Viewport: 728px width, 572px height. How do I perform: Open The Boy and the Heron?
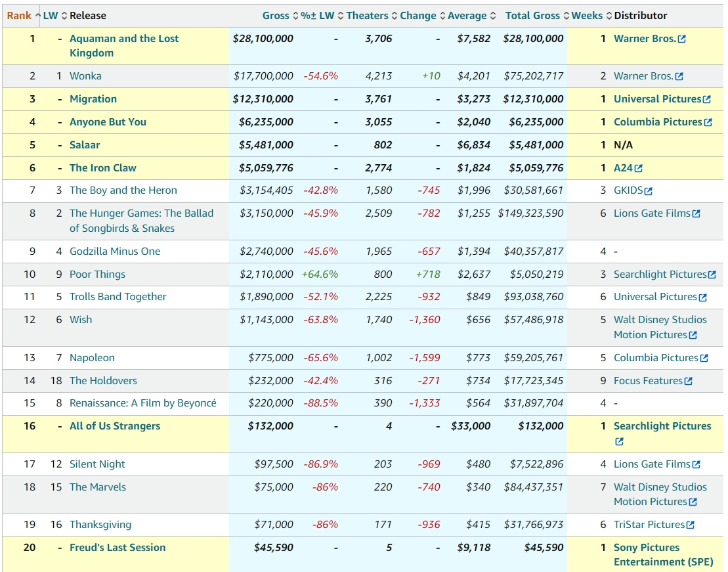coord(123,190)
